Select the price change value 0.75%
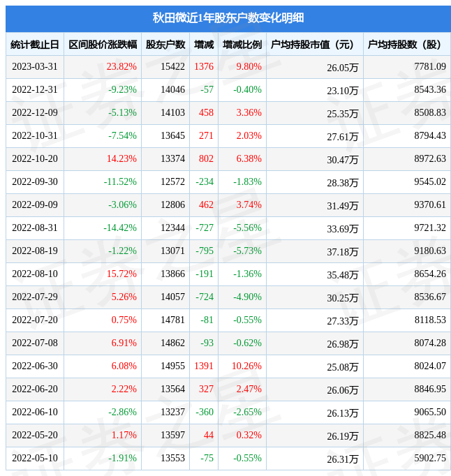This screenshot has width=451, height=476. (124, 320)
